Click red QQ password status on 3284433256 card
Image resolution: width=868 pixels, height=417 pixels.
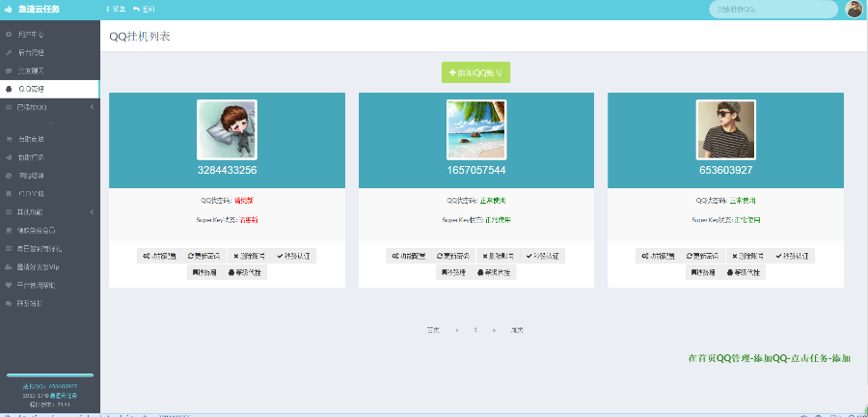click(244, 200)
